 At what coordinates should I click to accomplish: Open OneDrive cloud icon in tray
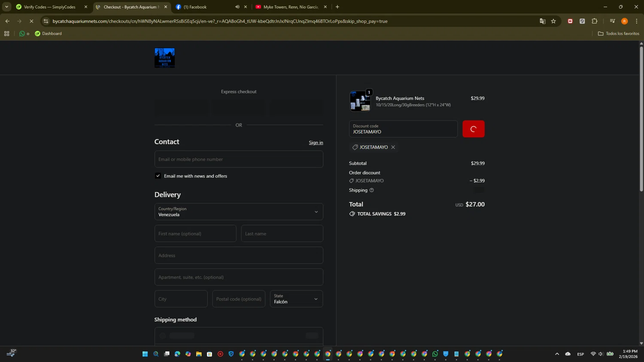click(x=568, y=354)
